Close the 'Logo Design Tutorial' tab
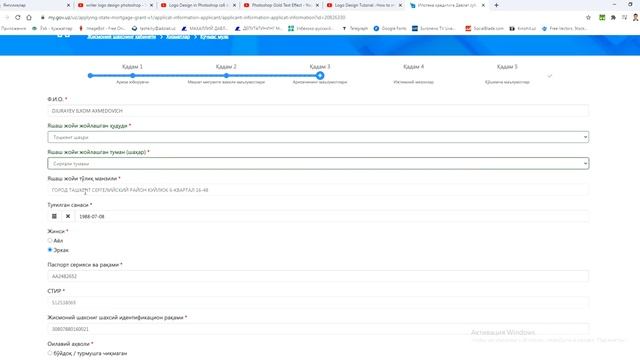The height and width of the screenshot is (360, 640). [x=400, y=5]
